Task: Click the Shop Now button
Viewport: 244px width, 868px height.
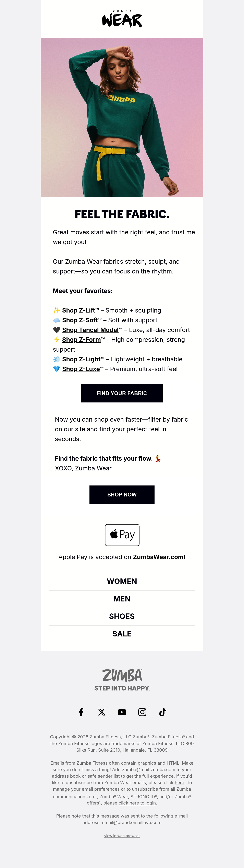Action: pyautogui.click(x=122, y=495)
